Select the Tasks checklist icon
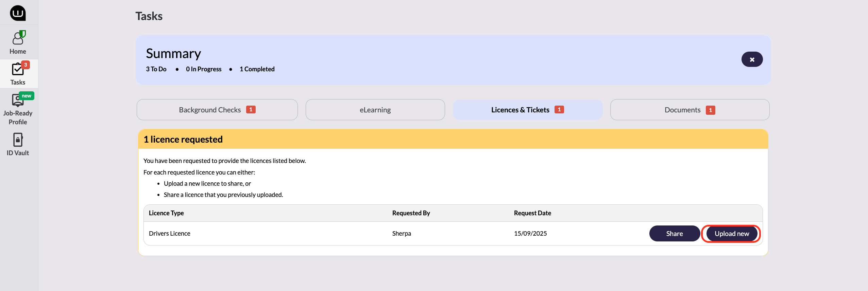Viewport: 868px width, 291px height. [18, 69]
